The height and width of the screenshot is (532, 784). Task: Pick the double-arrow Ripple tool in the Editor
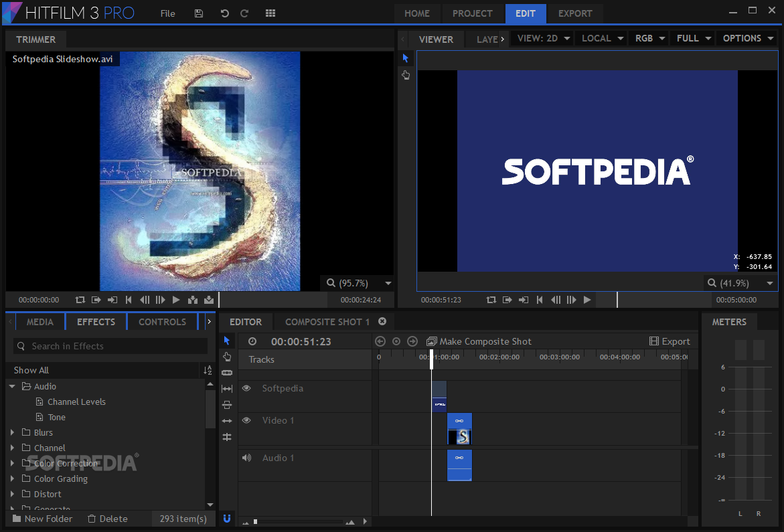[x=227, y=421]
